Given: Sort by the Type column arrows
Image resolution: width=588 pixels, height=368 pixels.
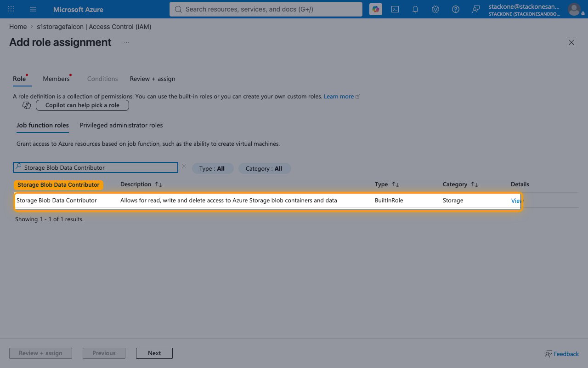Looking at the screenshot, I should 396,184.
